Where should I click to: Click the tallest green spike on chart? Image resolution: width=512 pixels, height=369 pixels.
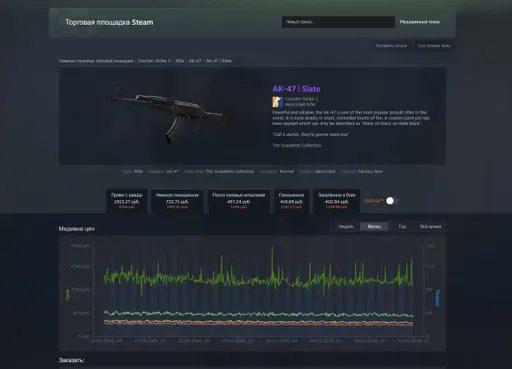[272, 248]
